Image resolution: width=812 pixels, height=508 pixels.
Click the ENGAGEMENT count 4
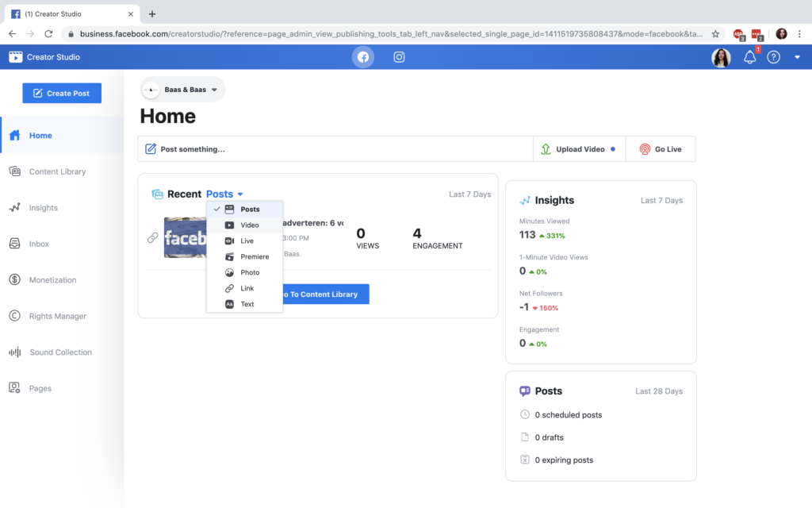click(417, 233)
